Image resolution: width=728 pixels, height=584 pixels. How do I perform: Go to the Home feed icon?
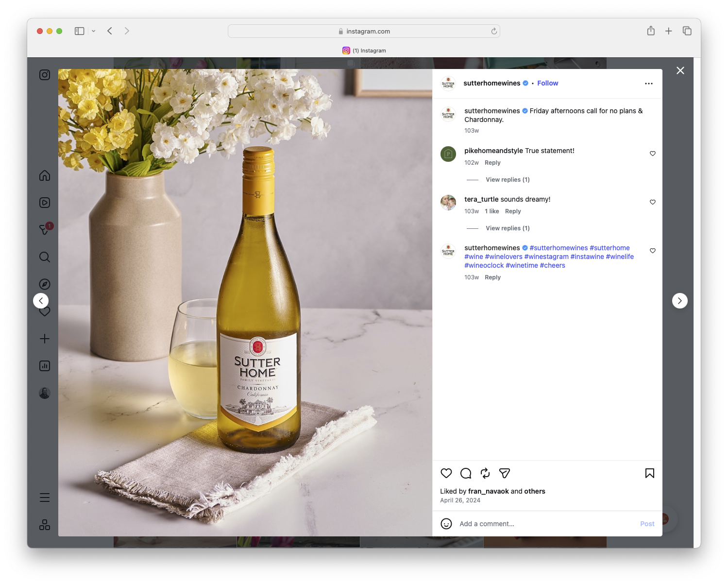pyautogui.click(x=45, y=175)
